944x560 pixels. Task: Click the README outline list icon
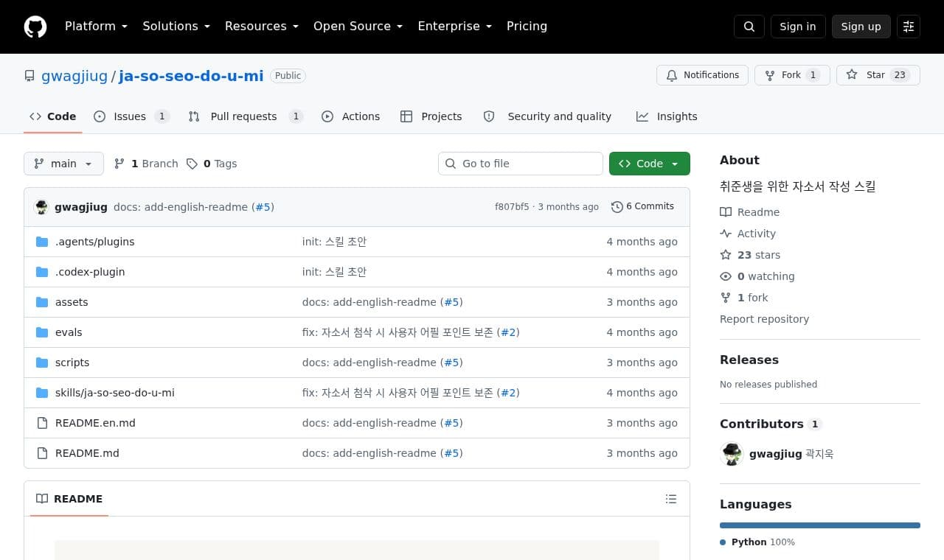(x=671, y=499)
